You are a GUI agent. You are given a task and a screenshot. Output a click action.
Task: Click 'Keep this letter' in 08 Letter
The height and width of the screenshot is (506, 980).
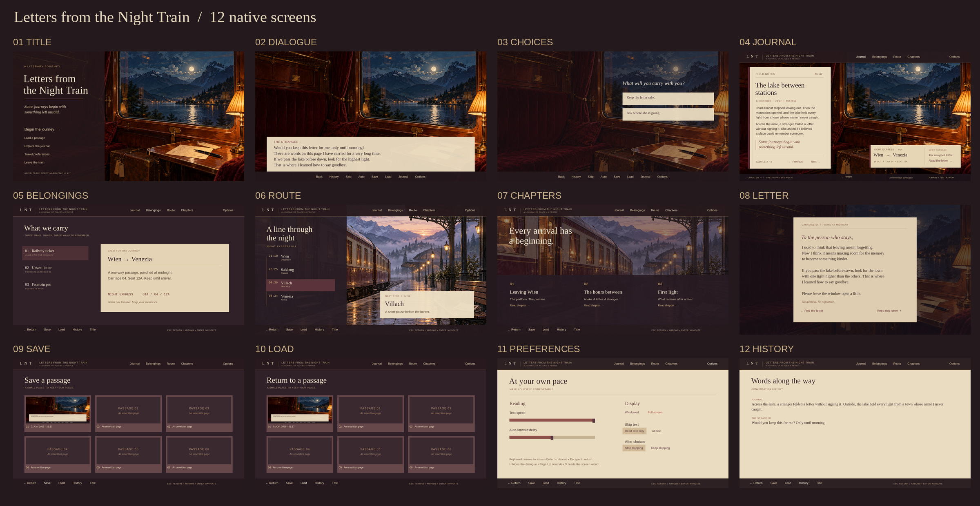[x=889, y=311]
